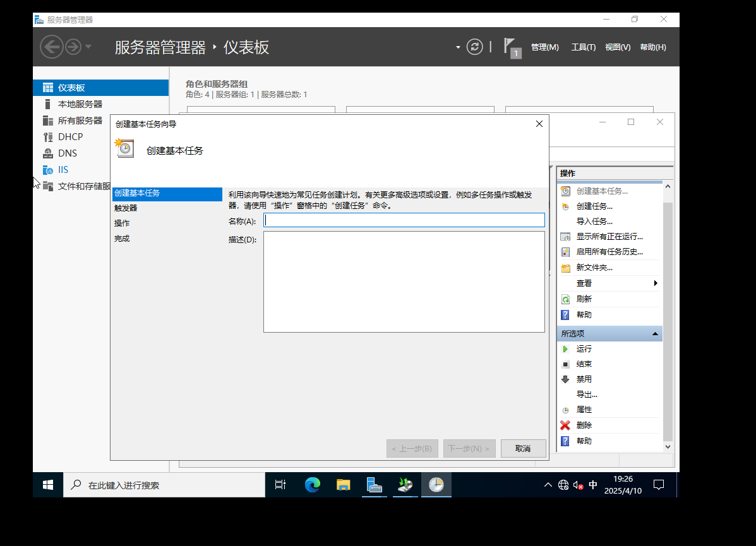Click the 启用所有任务历史 icon
This screenshot has height=546, width=756.
pos(565,252)
